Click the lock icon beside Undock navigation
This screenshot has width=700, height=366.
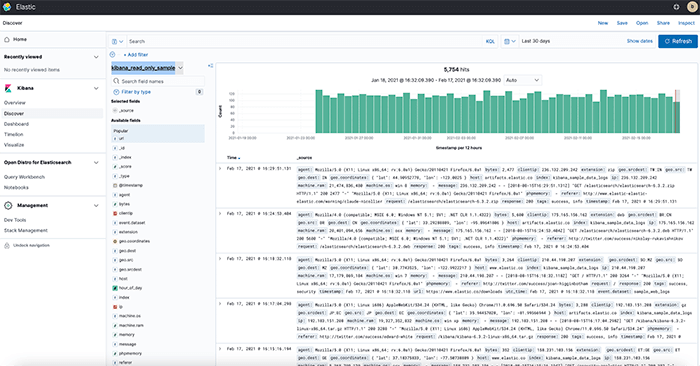pos(7,245)
